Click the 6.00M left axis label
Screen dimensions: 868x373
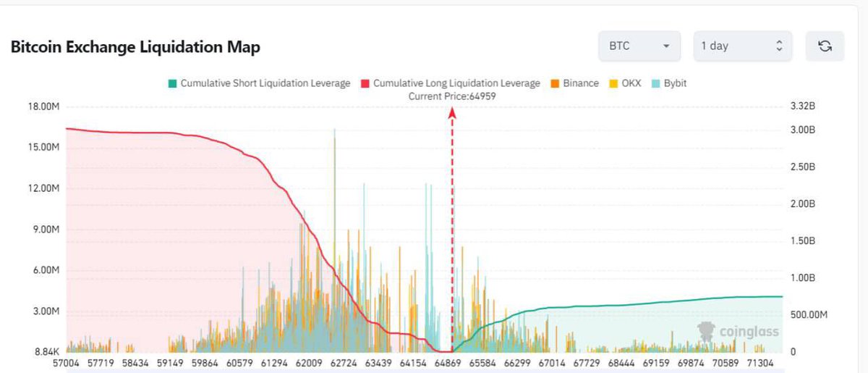(x=46, y=270)
